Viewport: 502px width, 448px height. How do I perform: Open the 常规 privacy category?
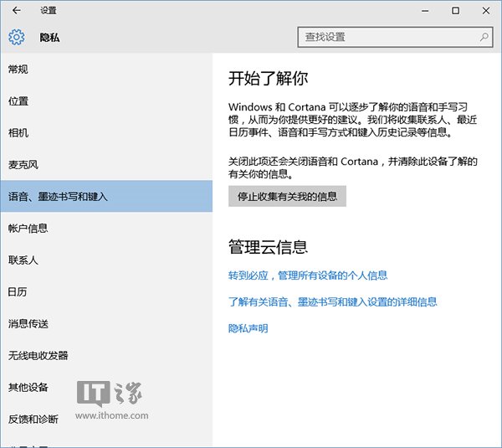(18, 69)
